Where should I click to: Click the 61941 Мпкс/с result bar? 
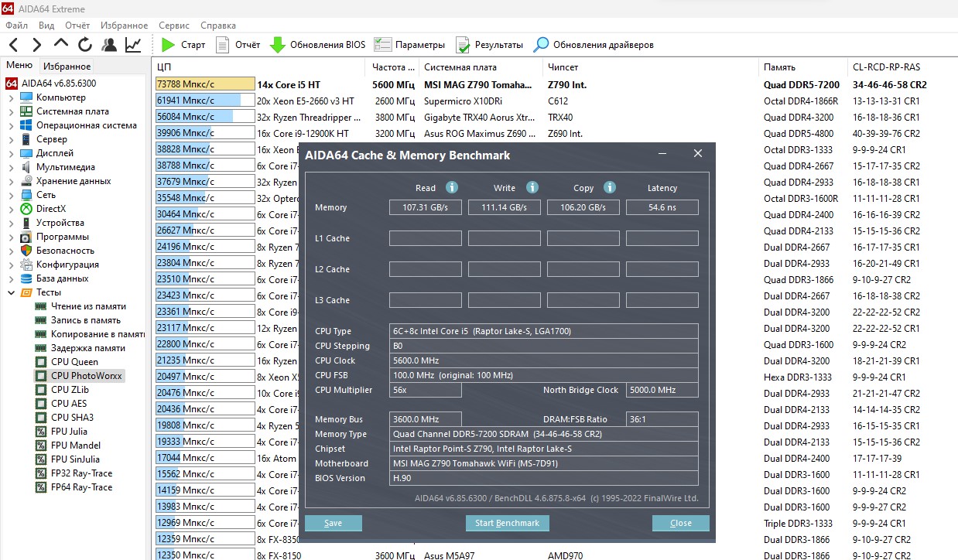(205, 101)
